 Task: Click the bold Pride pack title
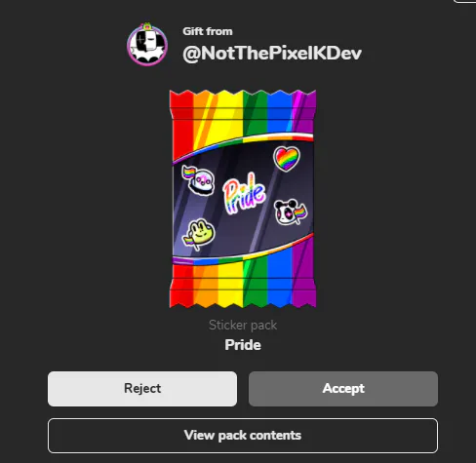243,345
